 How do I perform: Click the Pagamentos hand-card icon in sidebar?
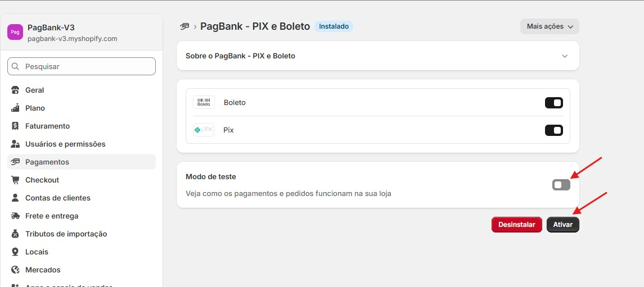click(x=15, y=162)
